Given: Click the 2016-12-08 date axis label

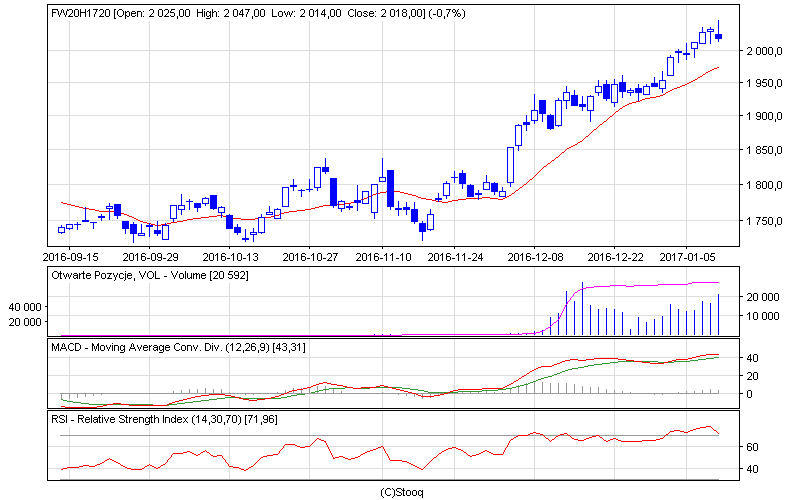Looking at the screenshot, I should pyautogui.click(x=535, y=257).
